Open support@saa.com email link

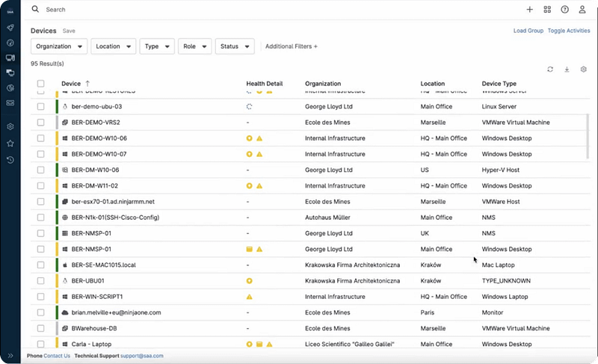coord(142,356)
